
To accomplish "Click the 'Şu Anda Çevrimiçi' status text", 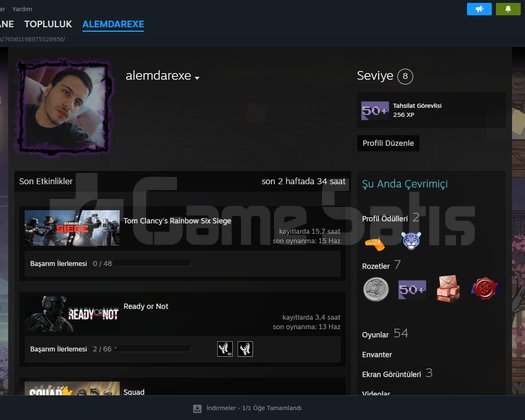I will [405, 184].
